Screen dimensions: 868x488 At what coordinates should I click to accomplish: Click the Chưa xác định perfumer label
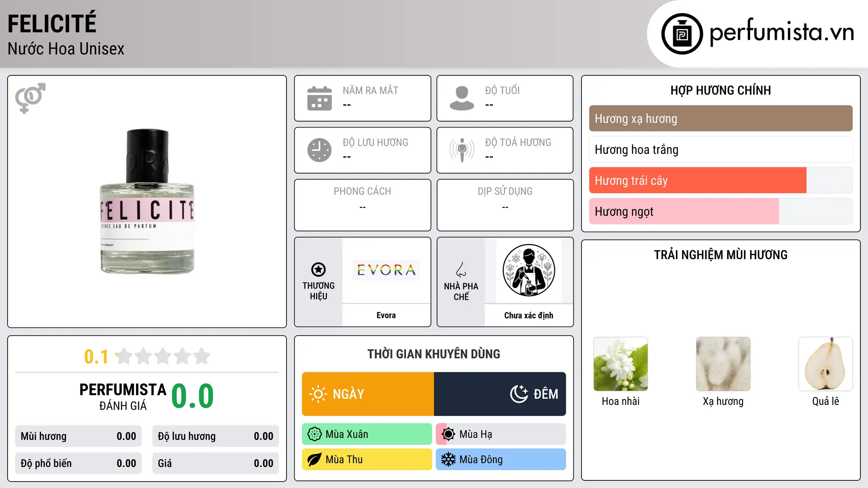tap(529, 315)
